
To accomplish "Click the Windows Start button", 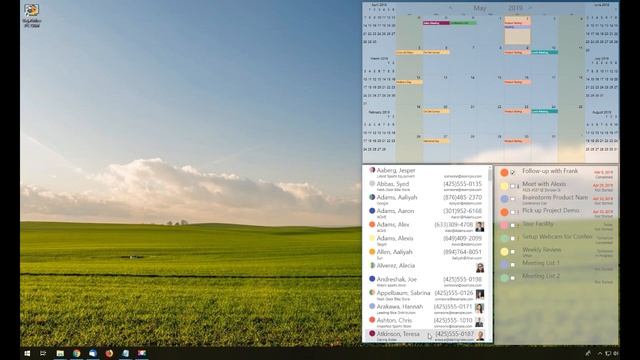I will pos(27,353).
